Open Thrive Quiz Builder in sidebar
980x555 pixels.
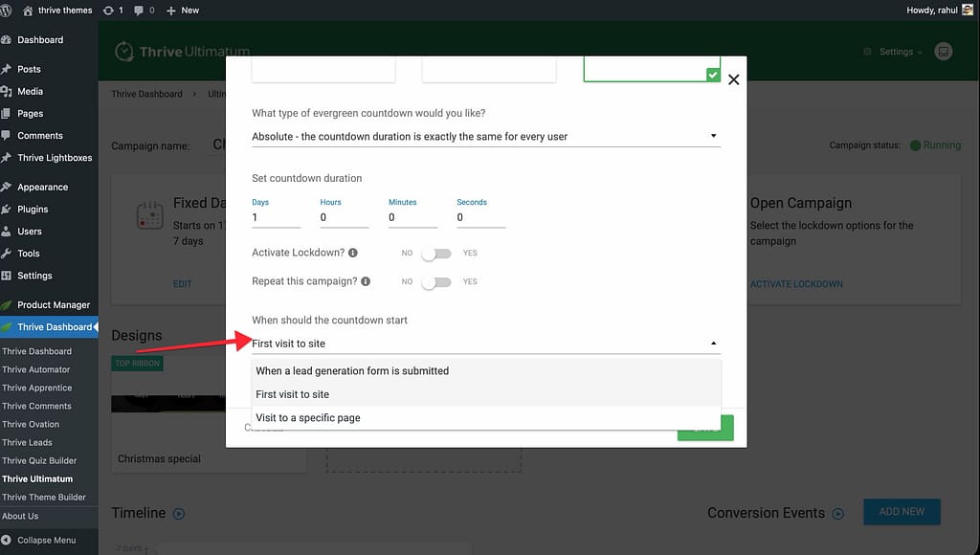tap(39, 460)
